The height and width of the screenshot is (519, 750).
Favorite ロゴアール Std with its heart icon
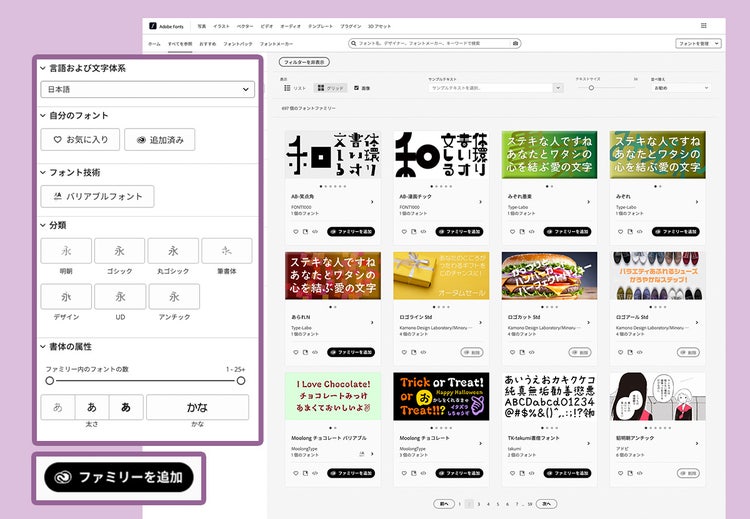620,352
